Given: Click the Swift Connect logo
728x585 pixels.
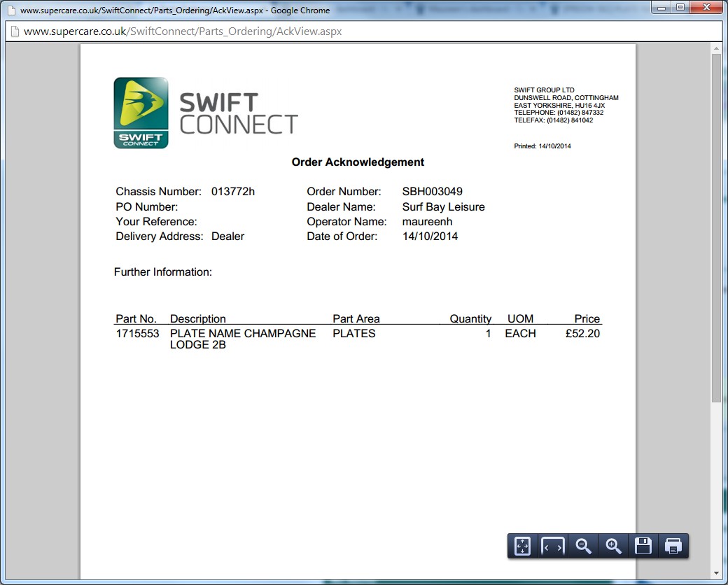Looking at the screenshot, I should (x=206, y=113).
